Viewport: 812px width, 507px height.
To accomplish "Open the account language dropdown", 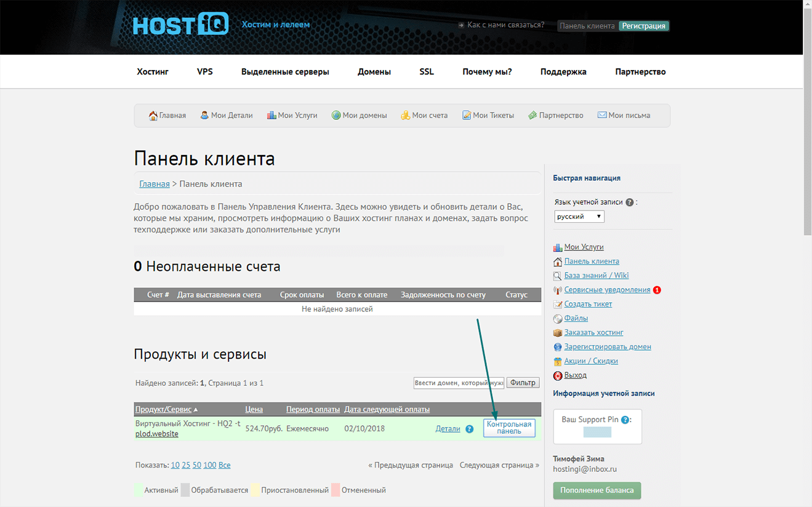I will [x=579, y=217].
